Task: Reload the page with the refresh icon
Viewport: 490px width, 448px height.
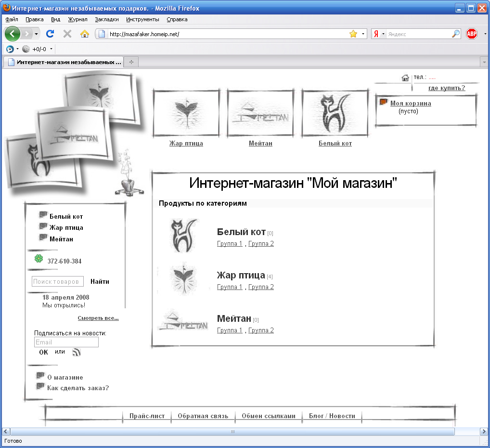Action: (x=50, y=33)
